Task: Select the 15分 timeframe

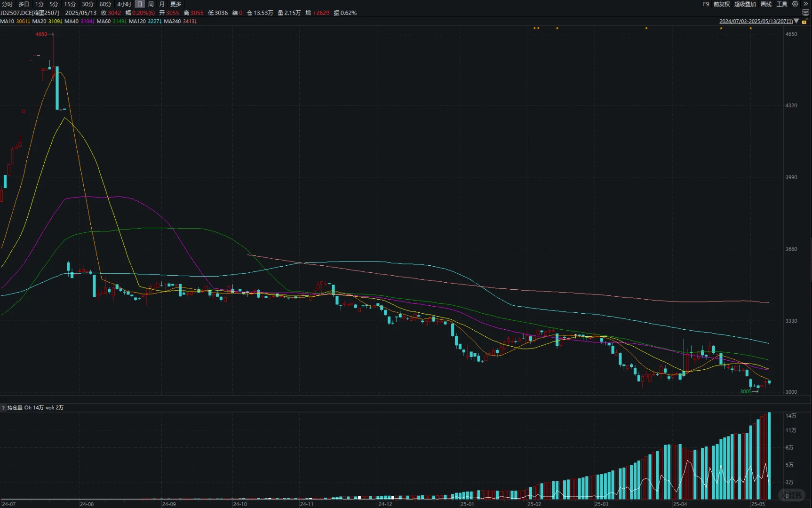Action: click(x=70, y=4)
